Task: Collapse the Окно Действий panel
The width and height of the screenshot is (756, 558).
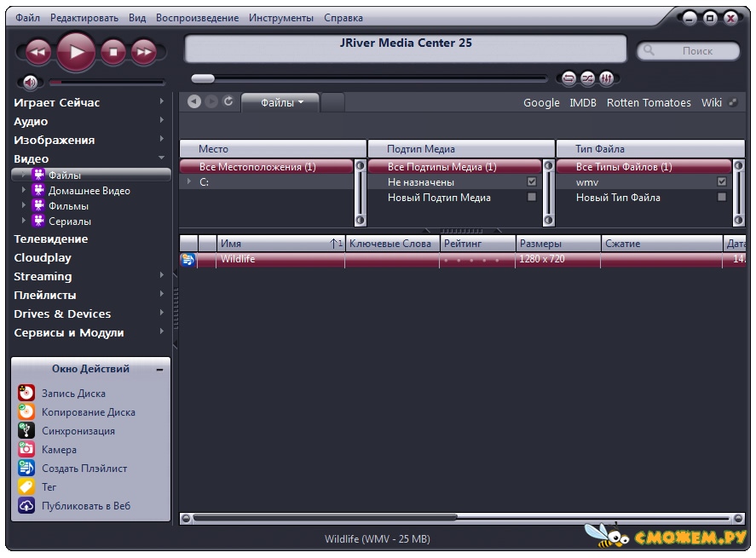Action: 159,370
